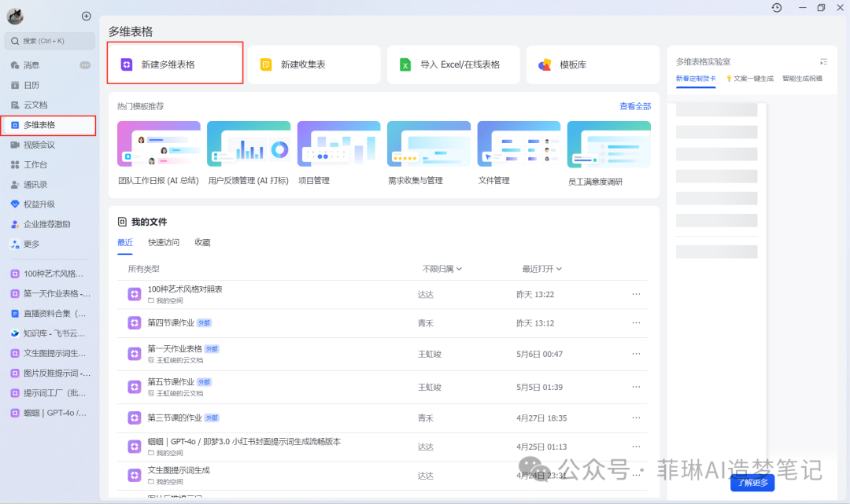Image resolution: width=850 pixels, height=504 pixels.
Task: Open pinned 100种艺术风格 sidebar shortcut
Action: pyautogui.click(x=48, y=274)
